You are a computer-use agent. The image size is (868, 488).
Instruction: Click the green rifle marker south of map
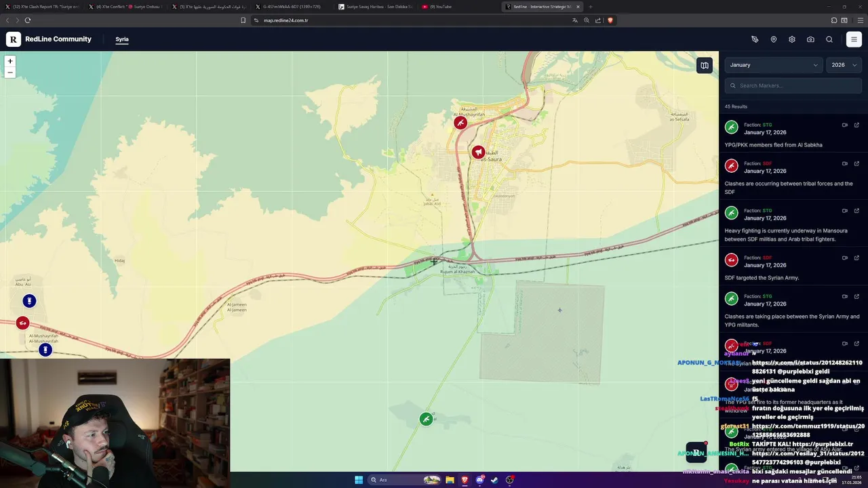[426, 419]
